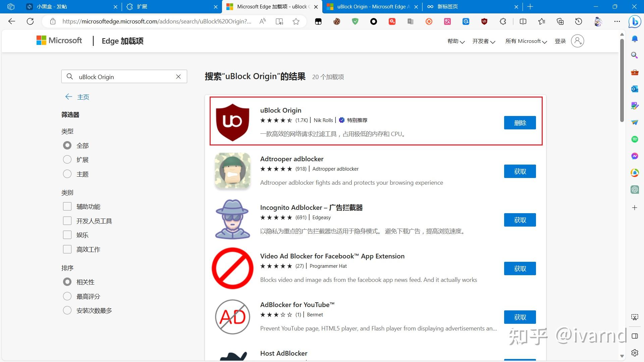Clear the uBlock Origin search text
Screen dimensions: 644x362
[x=178, y=77]
